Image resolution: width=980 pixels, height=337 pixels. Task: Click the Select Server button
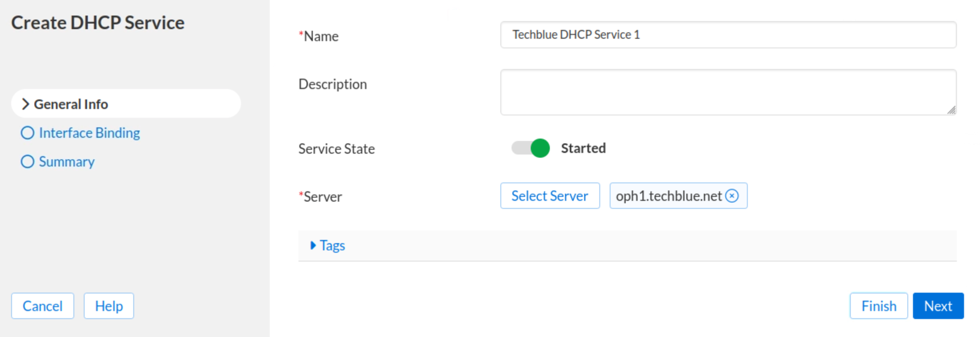pos(549,196)
